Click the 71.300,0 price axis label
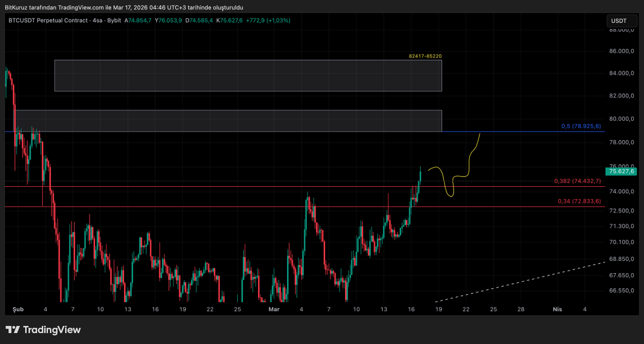Image resolution: width=644 pixels, height=344 pixels. tap(622, 226)
